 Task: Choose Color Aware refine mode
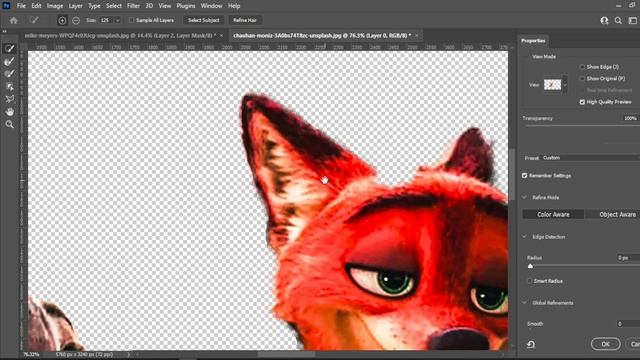553,214
